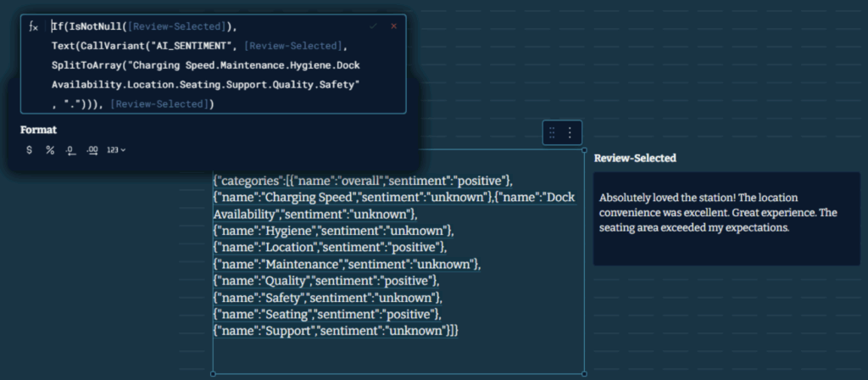This screenshot has height=380, width=868.
Task: Grab the six-dot drag handle above element
Action: (553, 132)
